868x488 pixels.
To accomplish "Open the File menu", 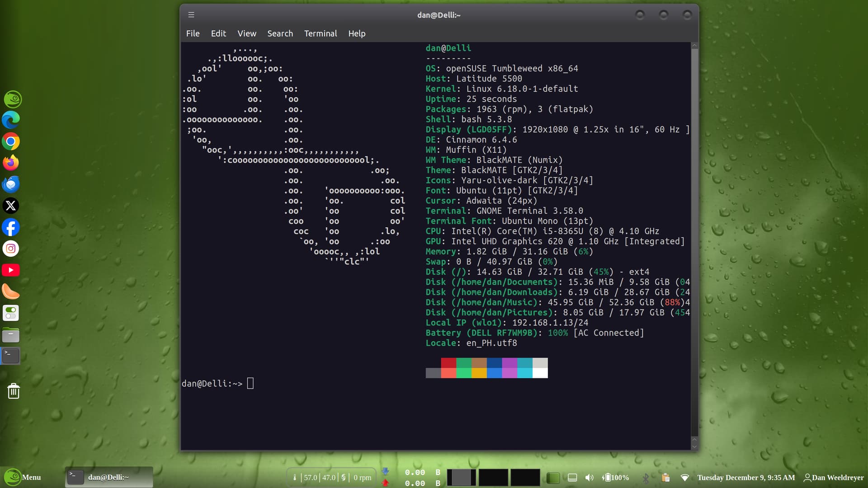I will 193,33.
